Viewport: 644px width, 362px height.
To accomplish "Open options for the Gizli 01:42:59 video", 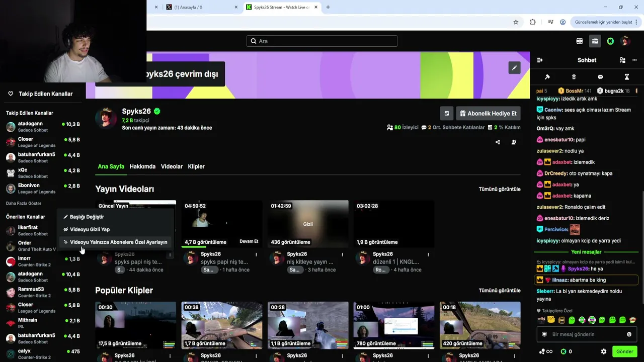I will pos(342,254).
